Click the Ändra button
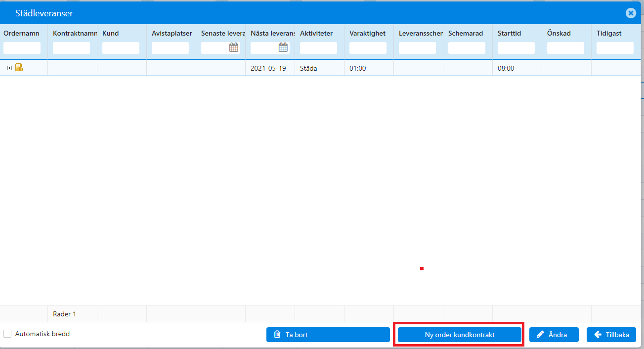 coord(554,335)
